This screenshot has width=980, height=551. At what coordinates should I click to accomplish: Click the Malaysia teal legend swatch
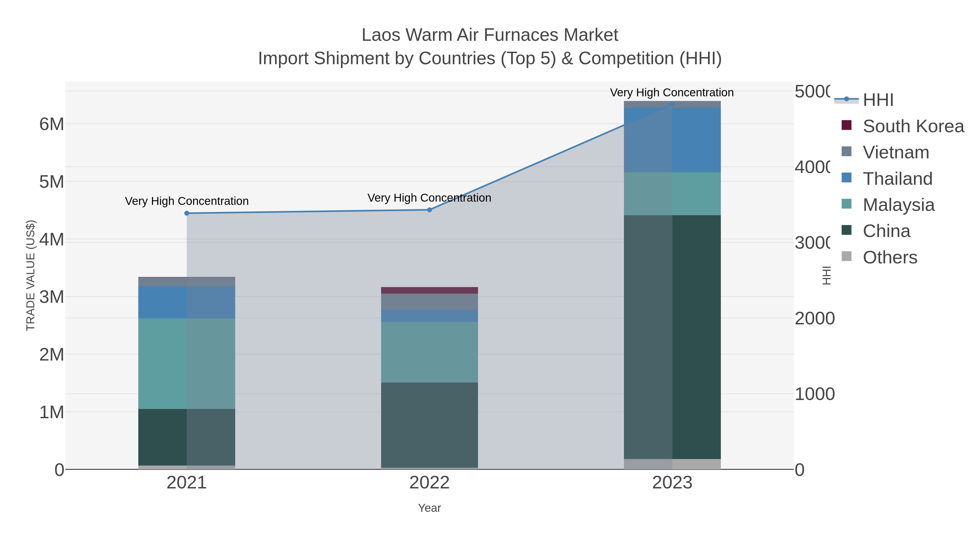click(846, 204)
